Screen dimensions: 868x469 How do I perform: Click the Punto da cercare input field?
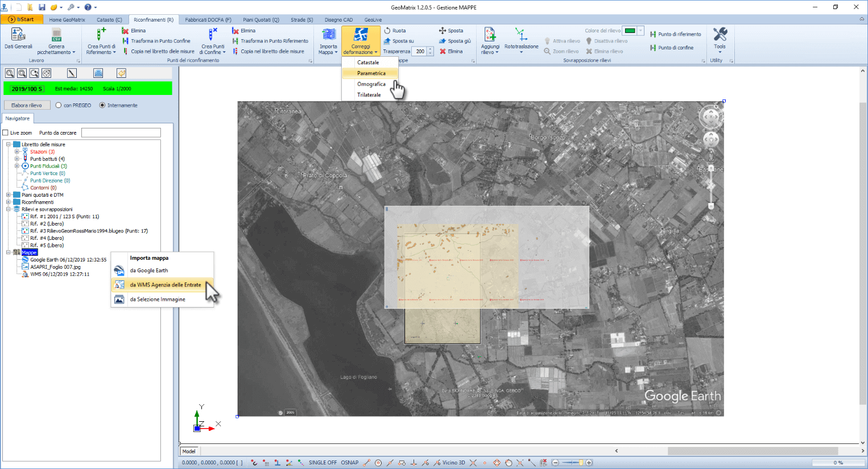(121, 133)
